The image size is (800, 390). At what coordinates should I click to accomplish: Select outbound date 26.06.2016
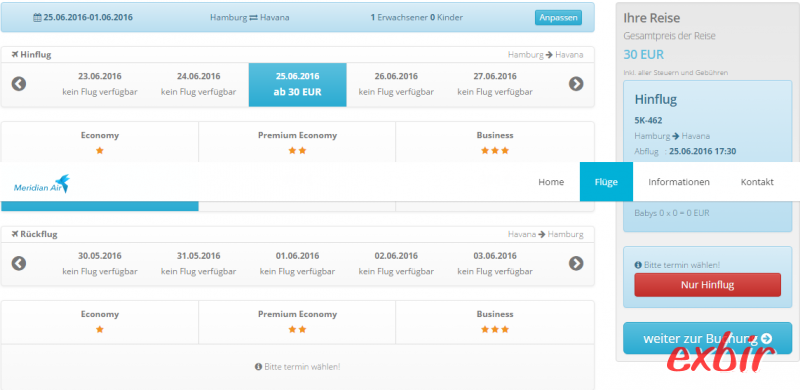pos(396,84)
